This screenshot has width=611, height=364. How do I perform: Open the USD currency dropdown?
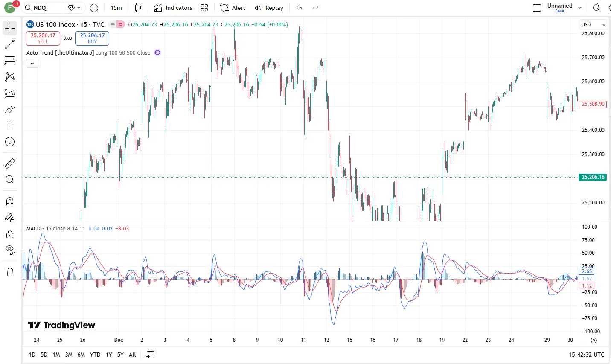pos(593,25)
